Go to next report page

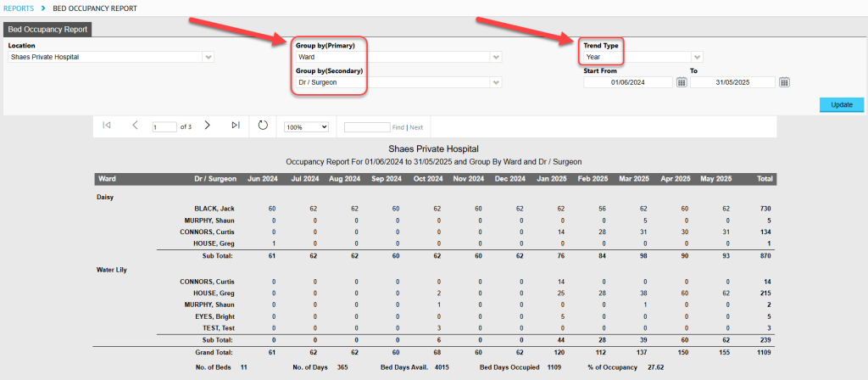point(207,126)
